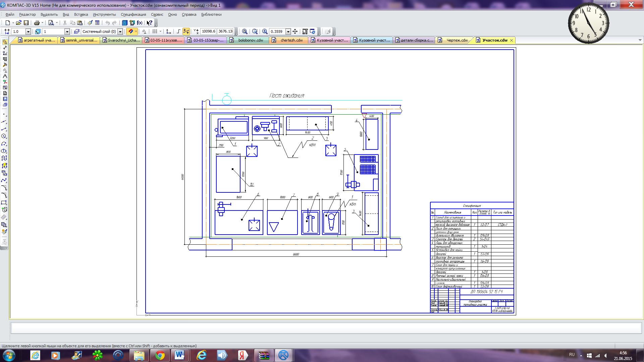Screen dimensions: 644x362
Task: Click the Save document icon
Action: point(26,23)
